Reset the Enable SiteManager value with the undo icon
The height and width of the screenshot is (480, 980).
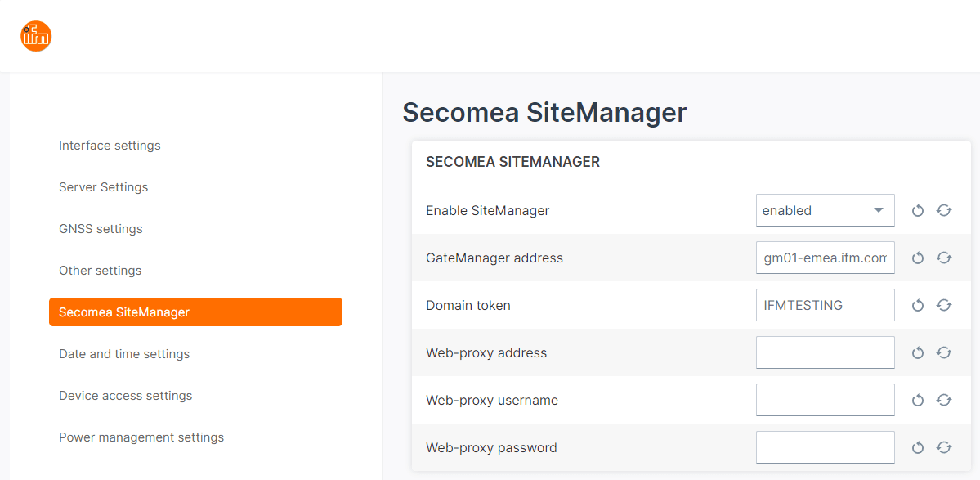tap(918, 211)
